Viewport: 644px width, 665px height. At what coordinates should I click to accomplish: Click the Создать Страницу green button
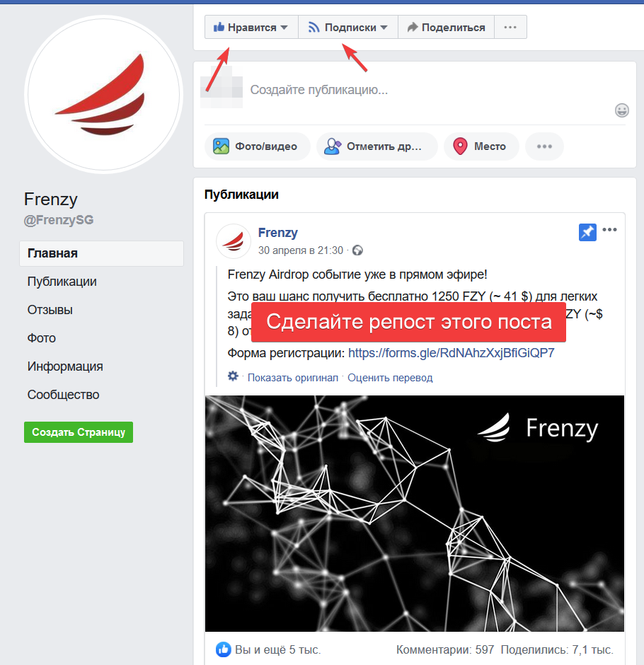[x=79, y=432]
